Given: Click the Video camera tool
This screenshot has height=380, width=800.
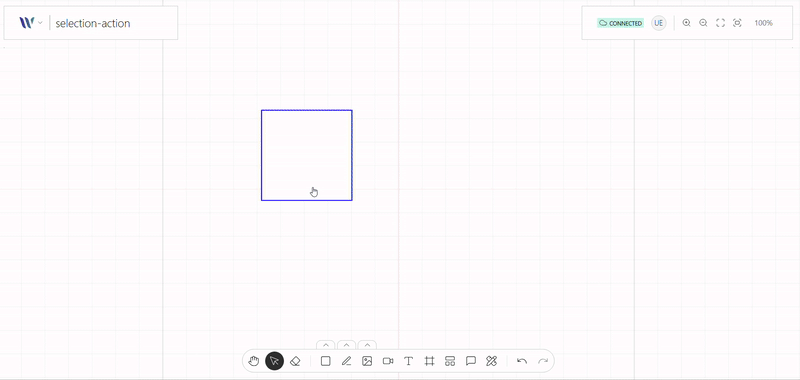Looking at the screenshot, I should pyautogui.click(x=388, y=361).
